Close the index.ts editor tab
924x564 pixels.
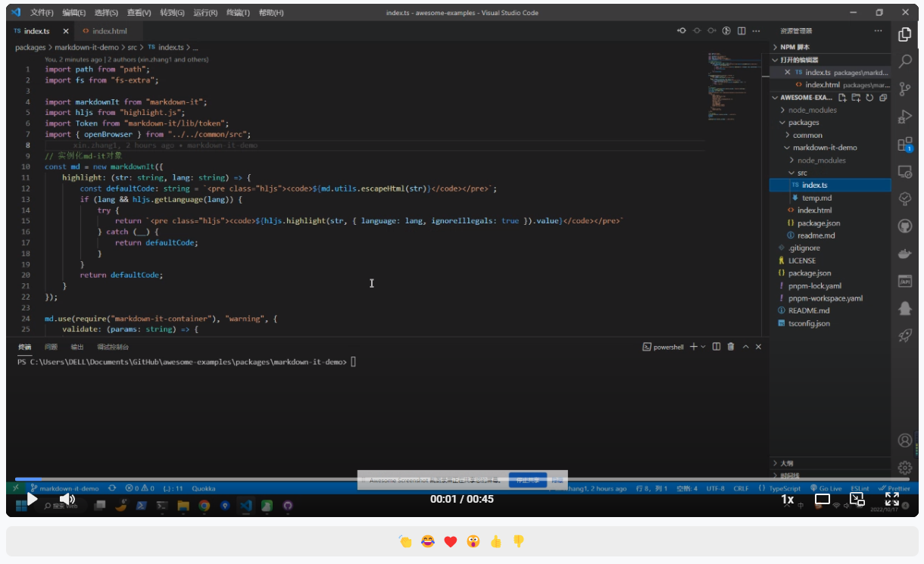pyautogui.click(x=66, y=31)
